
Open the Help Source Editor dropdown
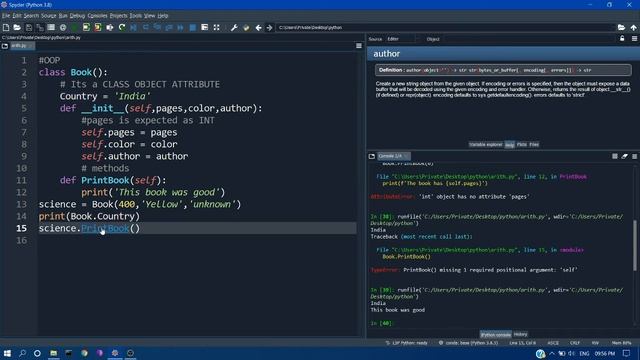pyautogui.click(x=400, y=39)
